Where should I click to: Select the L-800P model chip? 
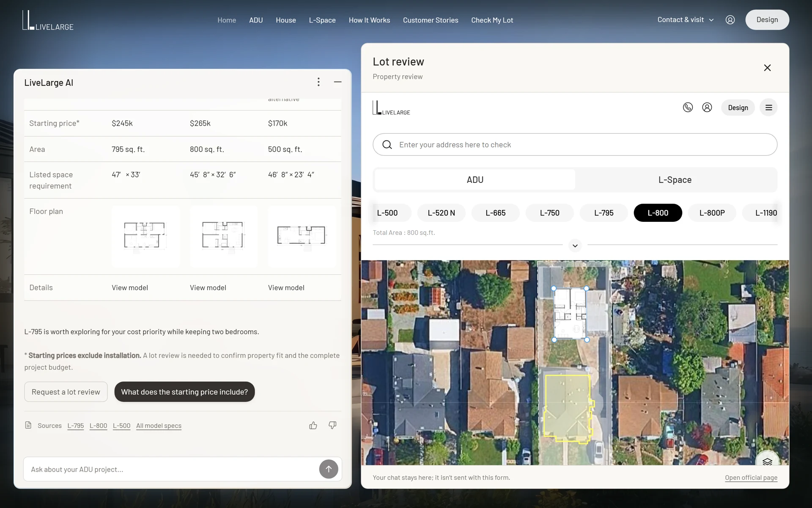[x=712, y=213]
